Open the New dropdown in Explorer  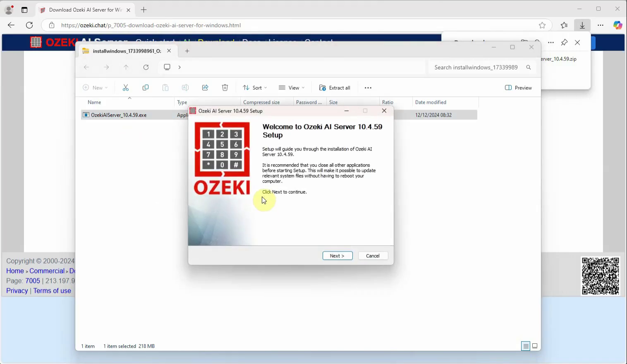[x=95, y=88]
